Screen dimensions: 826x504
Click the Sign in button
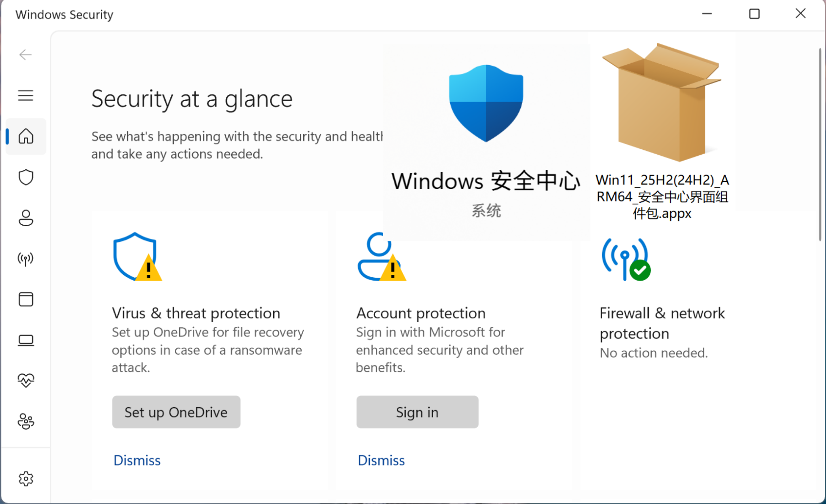[x=417, y=412]
